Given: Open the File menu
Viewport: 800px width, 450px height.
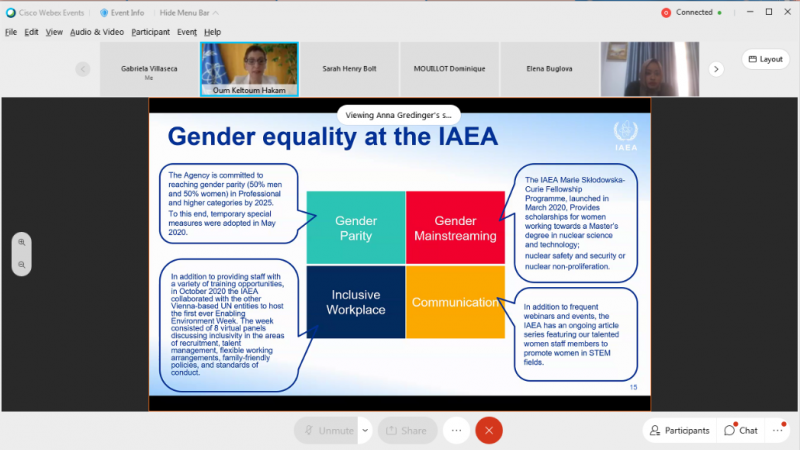Looking at the screenshot, I should click(11, 32).
